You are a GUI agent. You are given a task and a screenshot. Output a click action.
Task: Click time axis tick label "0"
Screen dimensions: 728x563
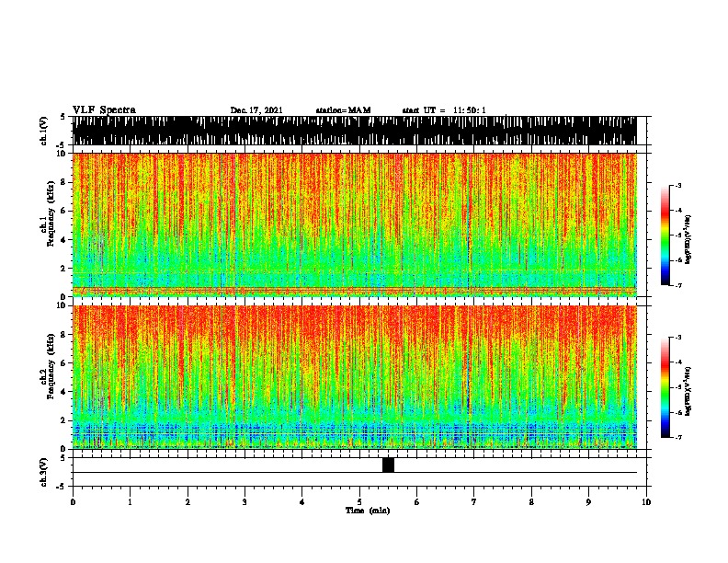[73, 502]
